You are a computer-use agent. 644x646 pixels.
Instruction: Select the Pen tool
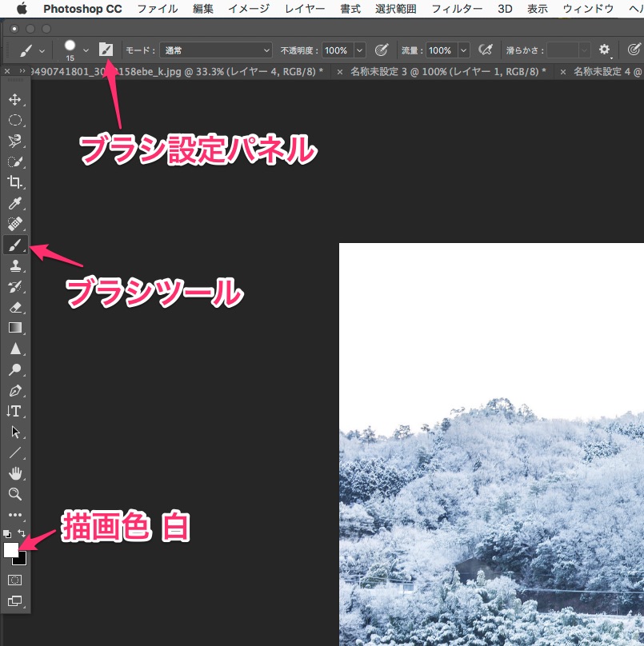pos(14,390)
